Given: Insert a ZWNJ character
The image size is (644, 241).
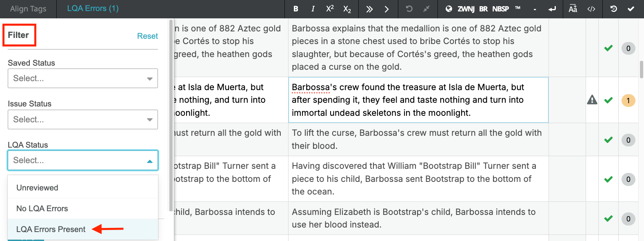Looking at the screenshot, I should 466,9.
